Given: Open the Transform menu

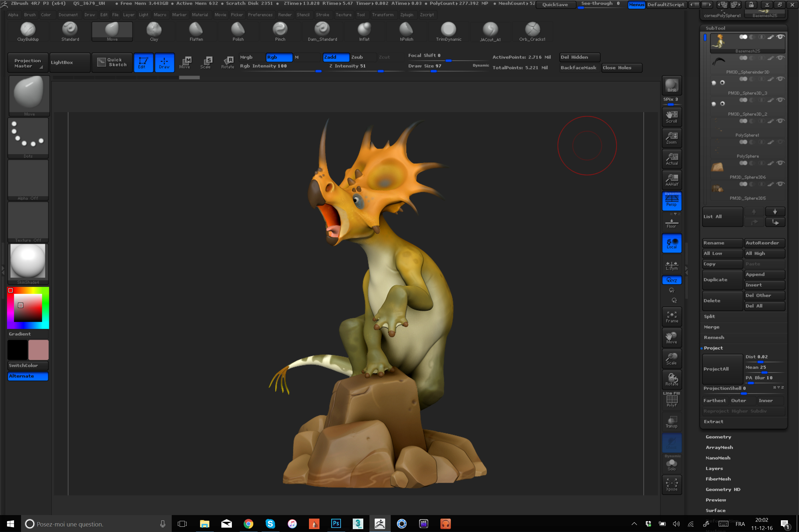Looking at the screenshot, I should click(383, 15).
